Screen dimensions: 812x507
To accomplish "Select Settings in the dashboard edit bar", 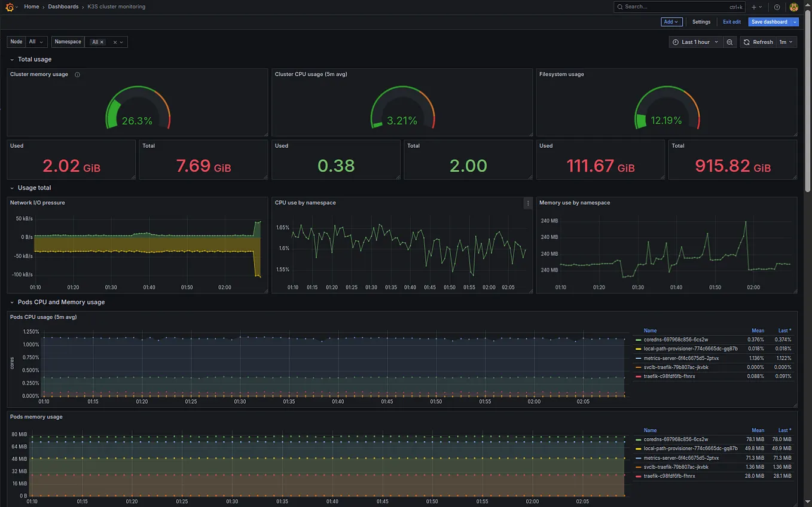I will pyautogui.click(x=701, y=22).
